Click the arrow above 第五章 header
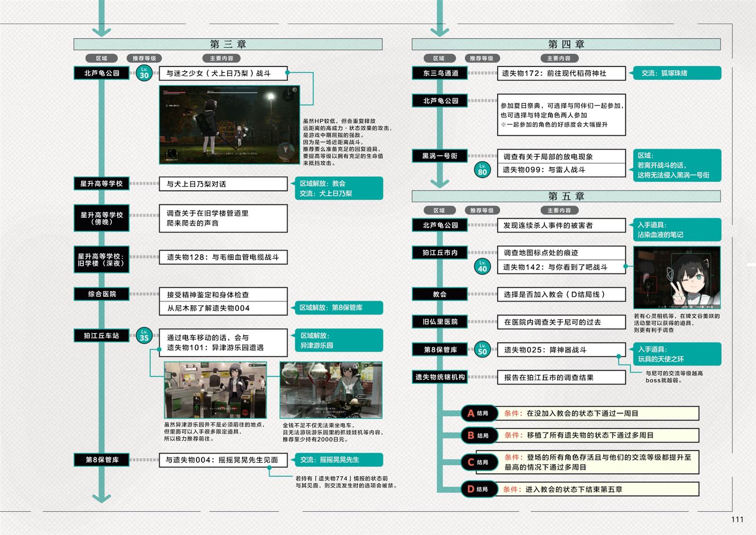This screenshot has width=756, height=535. point(439,182)
